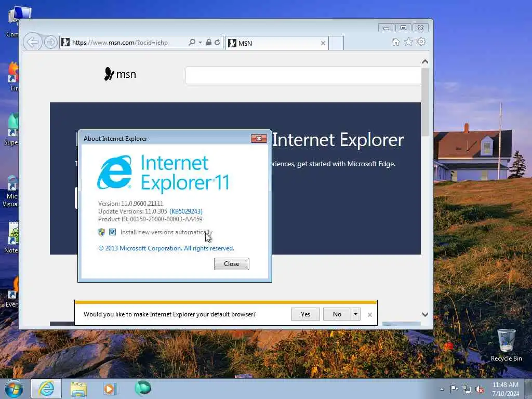Click the browser Back arrow button

point(33,43)
